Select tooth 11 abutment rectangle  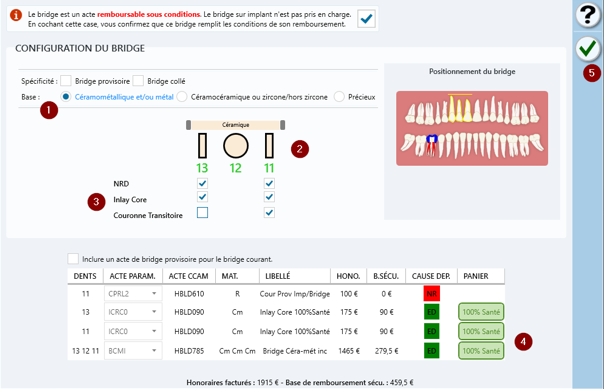pyautogui.click(x=269, y=146)
